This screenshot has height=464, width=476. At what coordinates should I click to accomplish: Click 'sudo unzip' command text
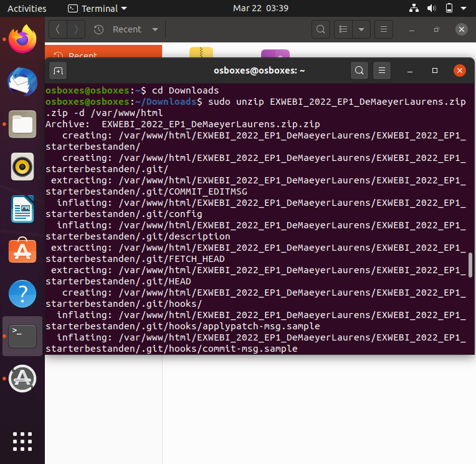[236, 102]
